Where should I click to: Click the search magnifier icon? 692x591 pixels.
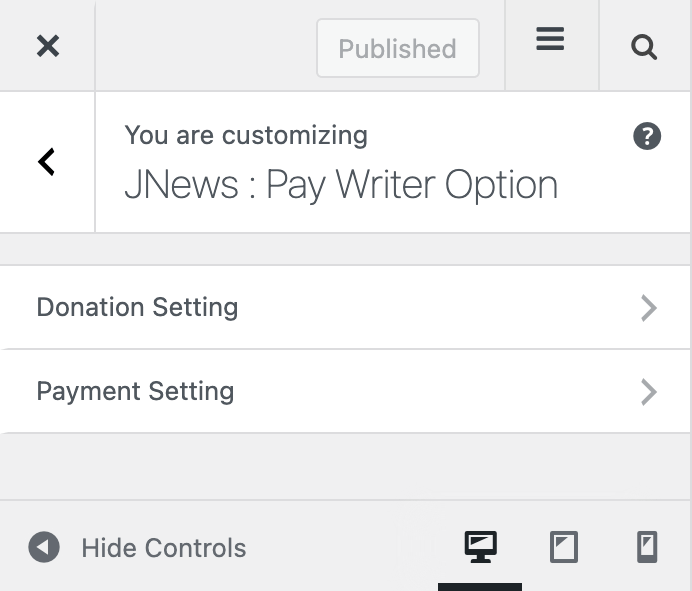pyautogui.click(x=645, y=47)
